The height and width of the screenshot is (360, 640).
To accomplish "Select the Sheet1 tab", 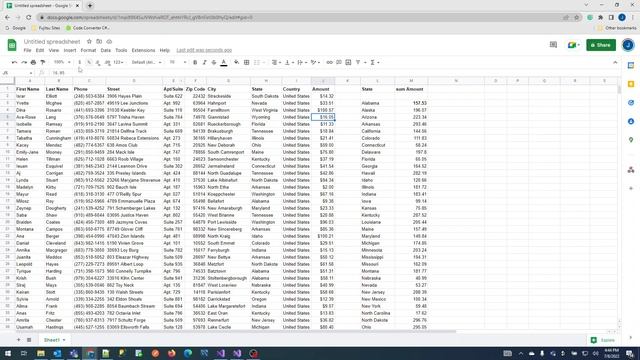I will (x=54, y=340).
